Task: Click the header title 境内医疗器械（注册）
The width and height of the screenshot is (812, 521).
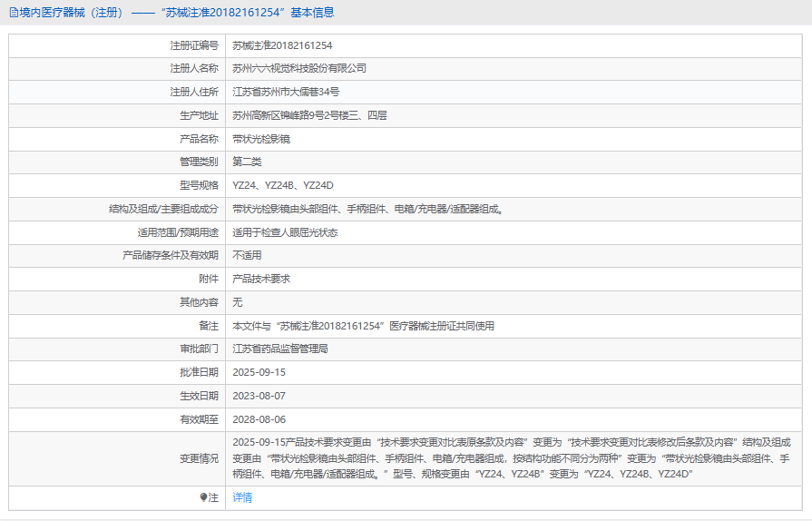Action: (73, 13)
